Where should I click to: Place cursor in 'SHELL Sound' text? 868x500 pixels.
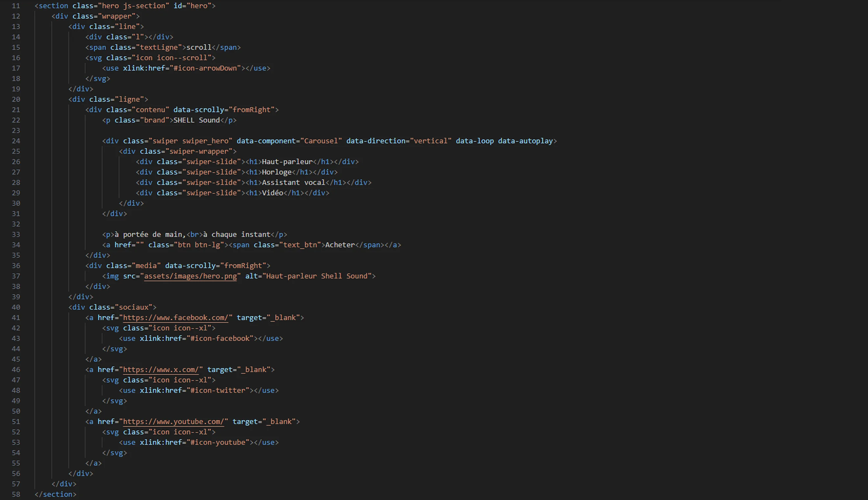point(196,120)
